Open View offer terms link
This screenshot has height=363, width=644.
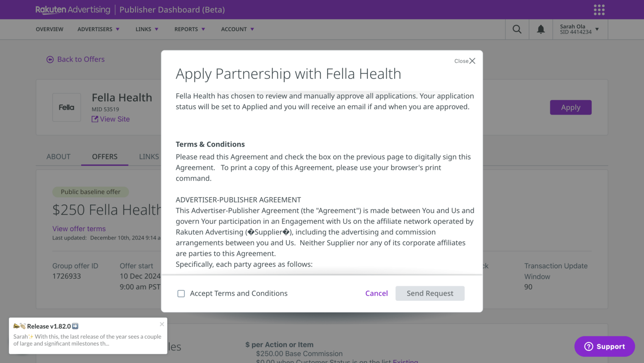(x=79, y=229)
